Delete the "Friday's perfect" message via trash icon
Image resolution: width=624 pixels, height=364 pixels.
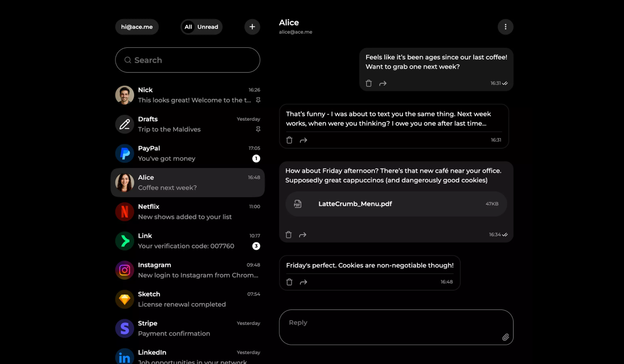click(x=290, y=282)
